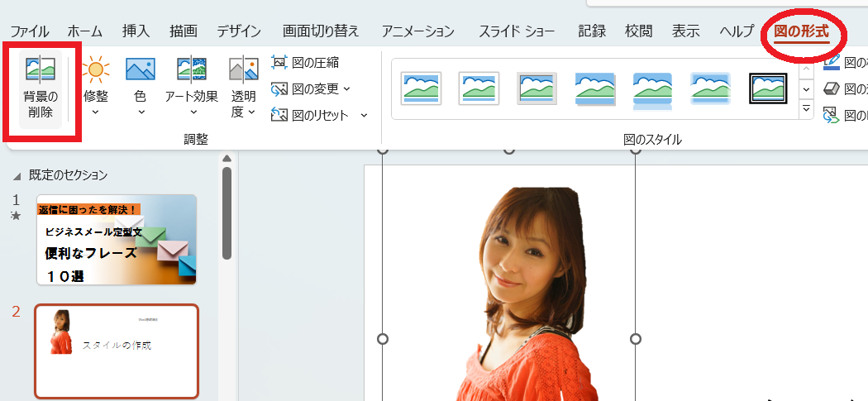This screenshot has width=868, height=401.
Task: Click 図のリセット reset picture
Action: coord(310,115)
